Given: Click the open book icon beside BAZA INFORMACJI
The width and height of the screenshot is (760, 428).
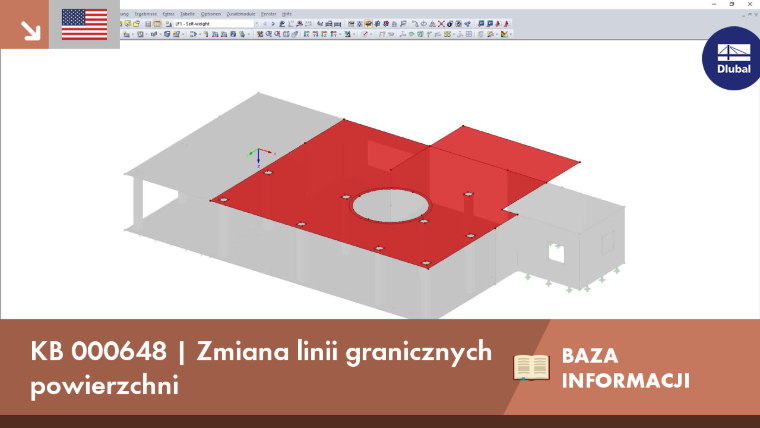Looking at the screenshot, I should click(531, 367).
